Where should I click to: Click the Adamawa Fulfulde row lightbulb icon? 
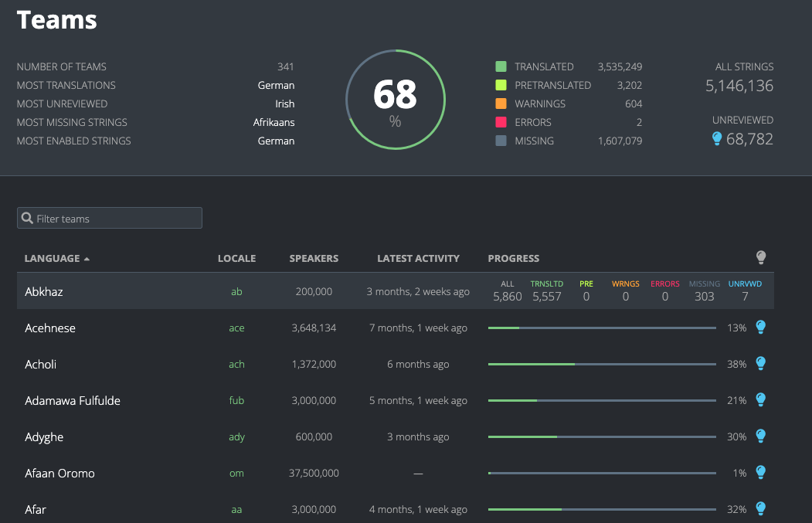click(x=760, y=400)
